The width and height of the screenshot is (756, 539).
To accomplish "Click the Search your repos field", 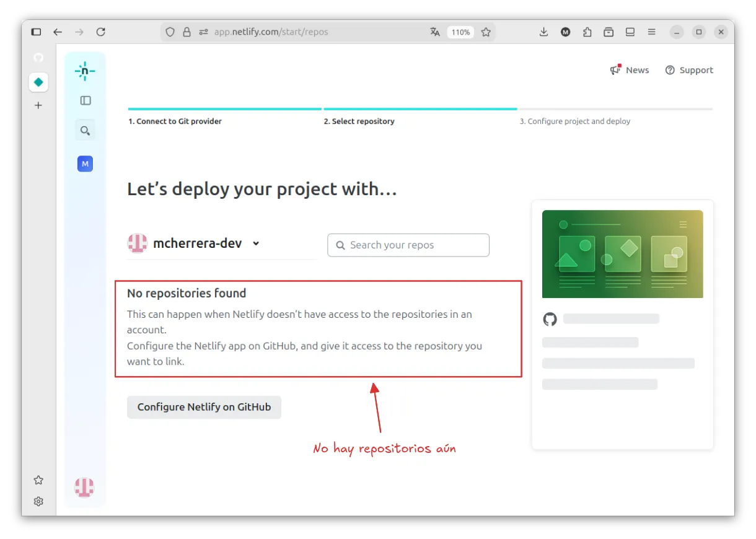I will tap(408, 245).
